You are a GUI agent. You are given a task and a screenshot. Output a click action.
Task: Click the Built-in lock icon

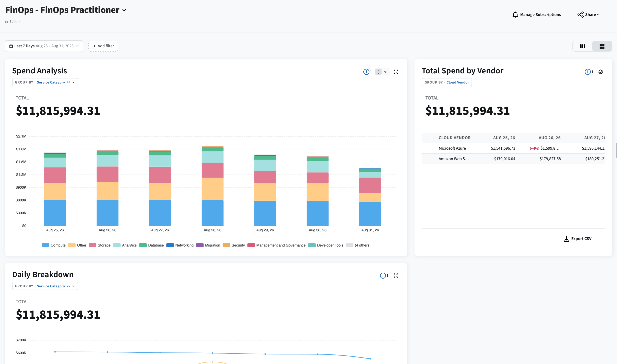(x=7, y=22)
